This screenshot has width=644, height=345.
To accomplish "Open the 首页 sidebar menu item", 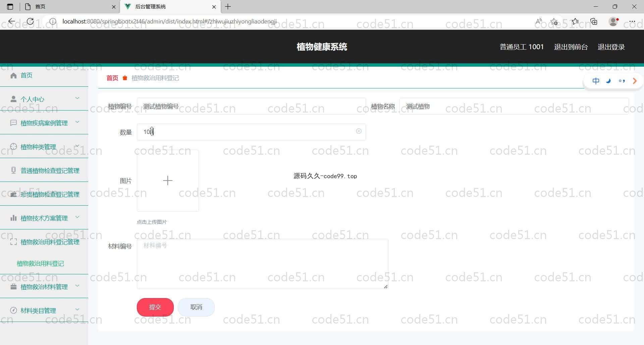I will point(44,75).
